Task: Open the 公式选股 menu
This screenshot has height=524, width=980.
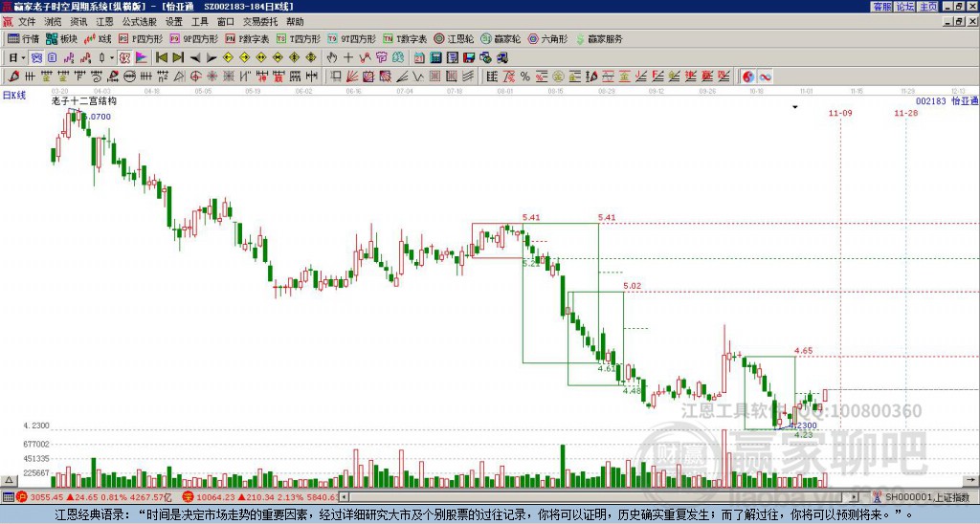Action: (x=140, y=22)
